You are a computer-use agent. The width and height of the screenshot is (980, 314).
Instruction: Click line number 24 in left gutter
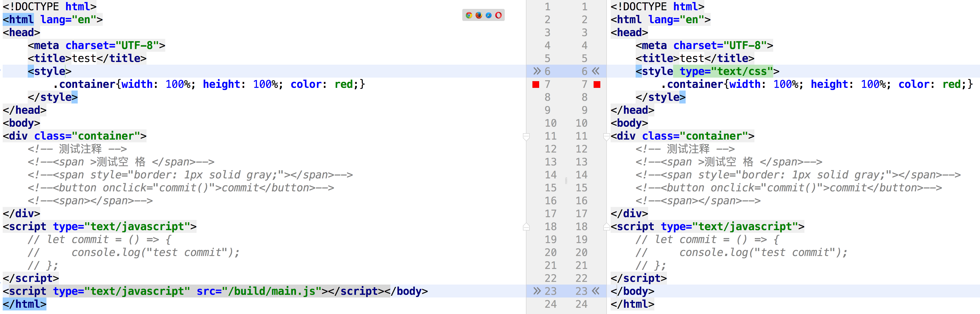(x=551, y=304)
